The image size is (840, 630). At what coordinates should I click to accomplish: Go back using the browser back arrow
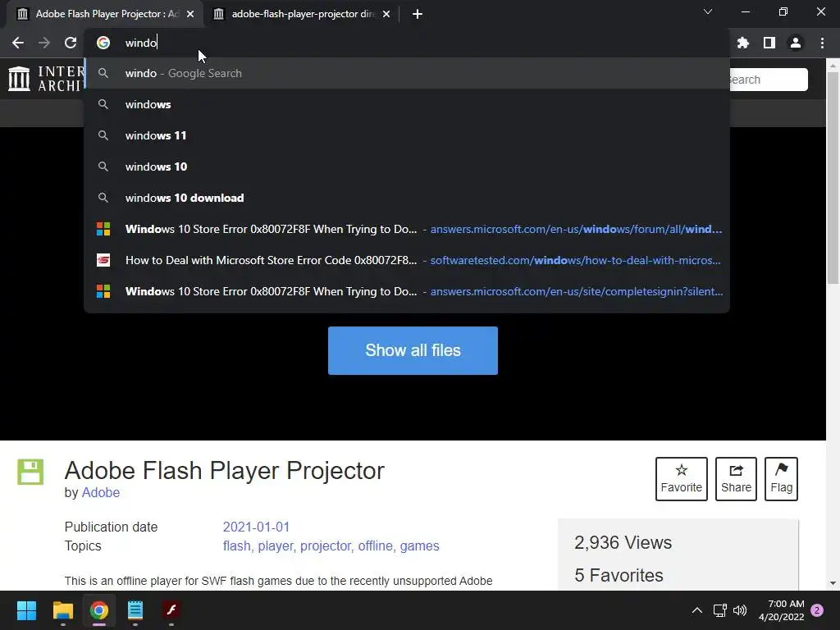[x=18, y=43]
